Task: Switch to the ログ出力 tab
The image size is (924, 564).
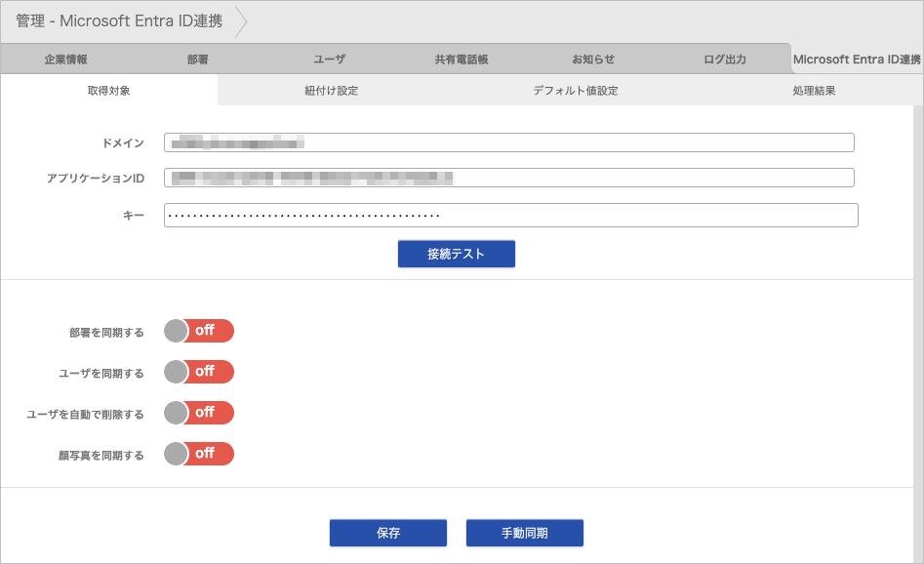Action: [725, 59]
